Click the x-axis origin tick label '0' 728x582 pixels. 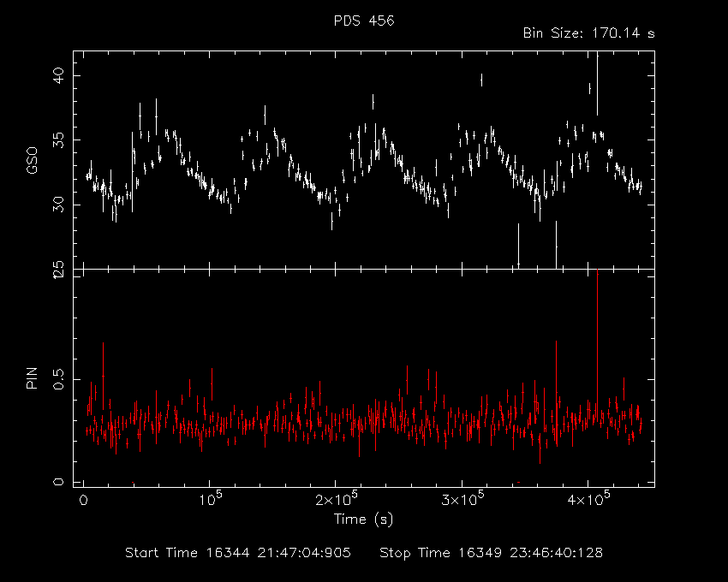pyautogui.click(x=84, y=502)
